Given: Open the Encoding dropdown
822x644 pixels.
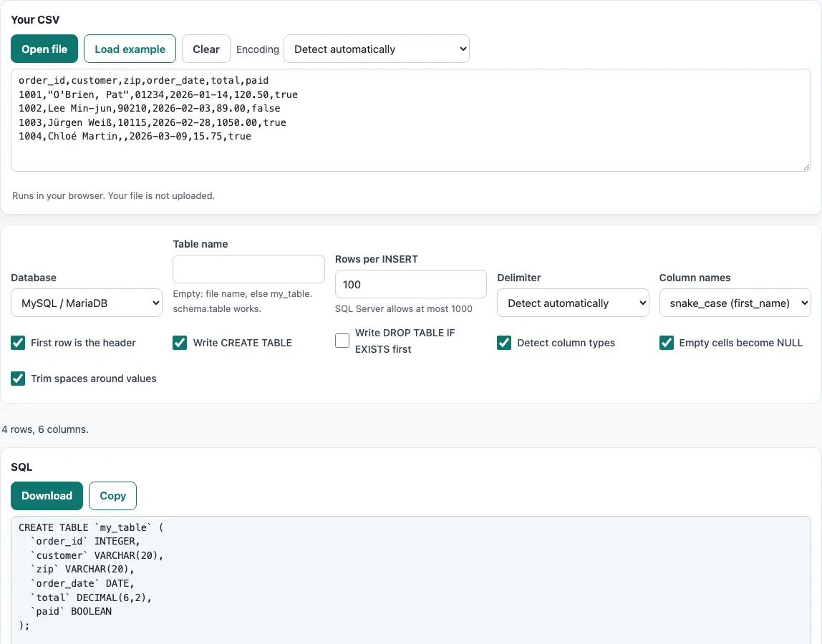Looking at the screenshot, I should tap(377, 49).
